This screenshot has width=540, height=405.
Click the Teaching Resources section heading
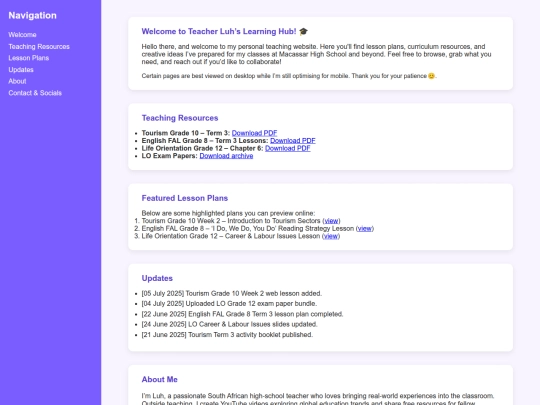[180, 118]
